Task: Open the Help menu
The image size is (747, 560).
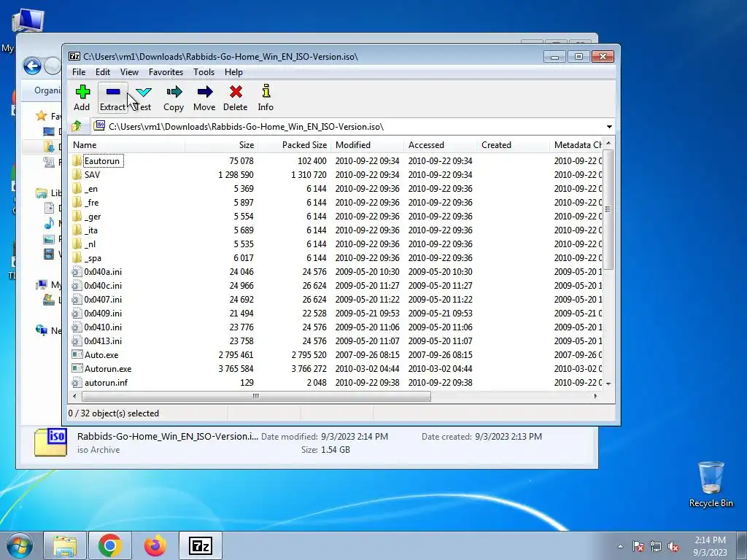Action: (233, 72)
